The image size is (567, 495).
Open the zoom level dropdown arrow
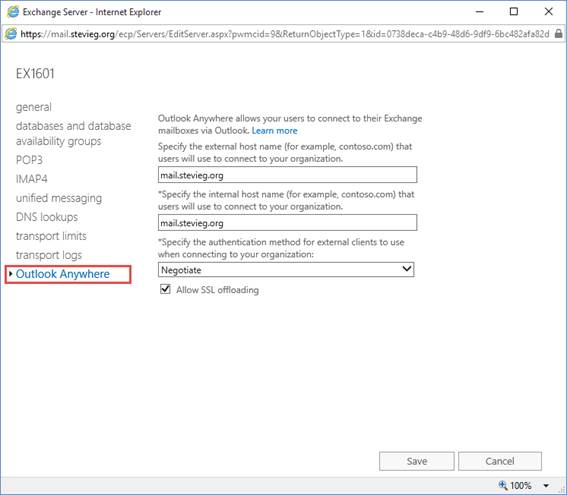coord(546,486)
